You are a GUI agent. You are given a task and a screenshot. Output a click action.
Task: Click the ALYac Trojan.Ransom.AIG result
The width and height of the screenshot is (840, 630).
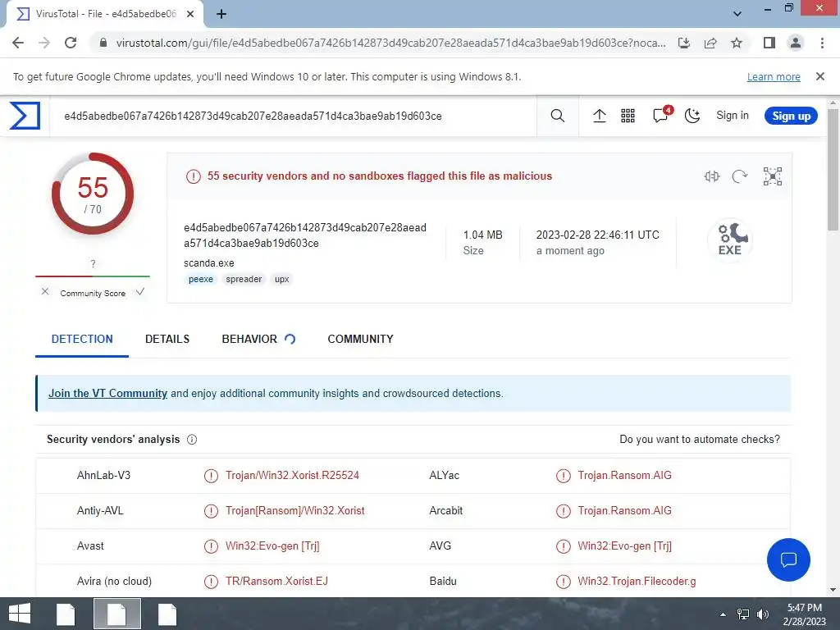point(624,475)
